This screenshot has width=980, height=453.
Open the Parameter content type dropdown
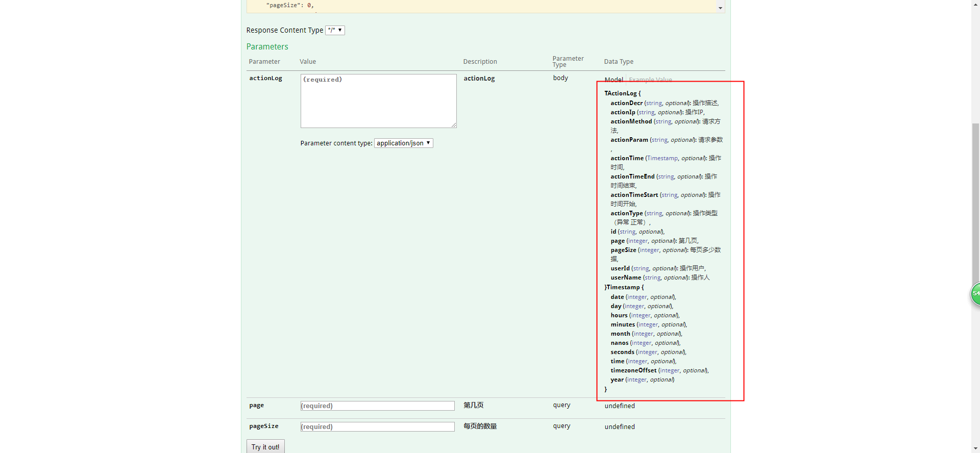click(404, 143)
